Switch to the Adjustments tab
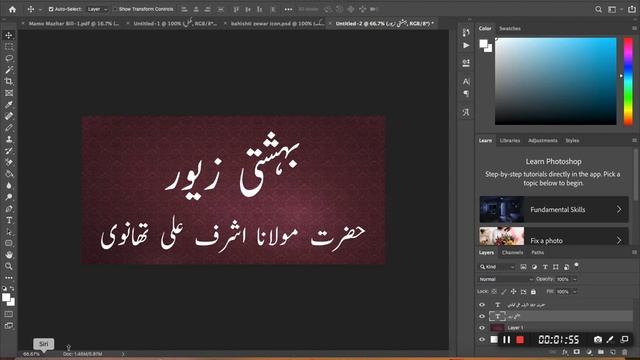This screenshot has height=360, width=640. coord(542,140)
